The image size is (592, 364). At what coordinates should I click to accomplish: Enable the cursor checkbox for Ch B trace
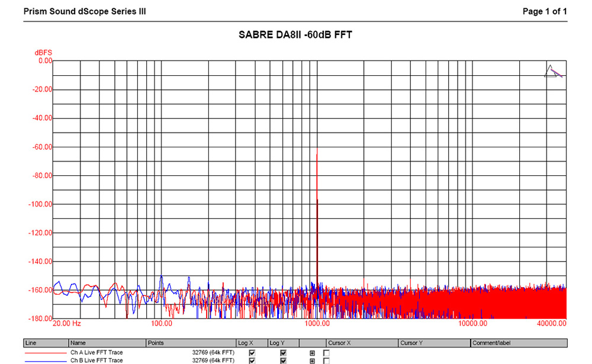click(327, 361)
